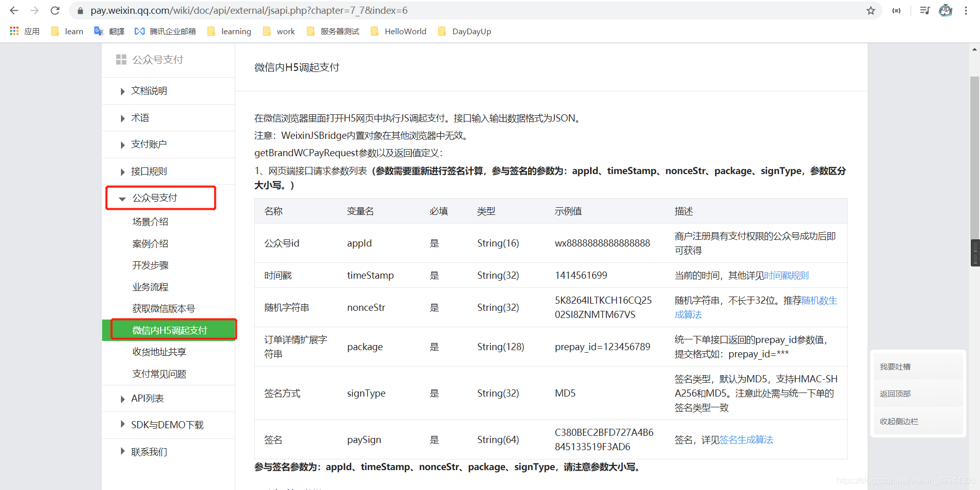This screenshot has width=980, height=490.
Task: Click the scrollbar up arrow
Action: (975, 50)
